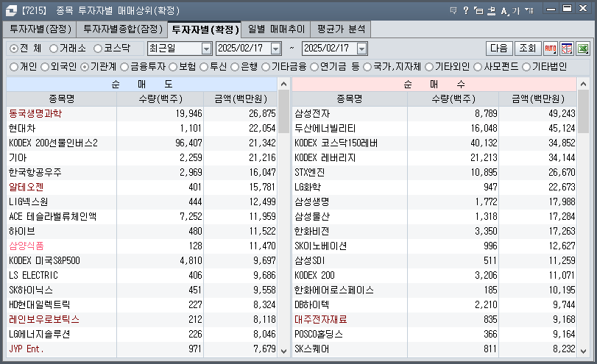Image resolution: width=597 pixels, height=364 pixels.
Task: Click JYP Ent. row
Action: click(142, 349)
